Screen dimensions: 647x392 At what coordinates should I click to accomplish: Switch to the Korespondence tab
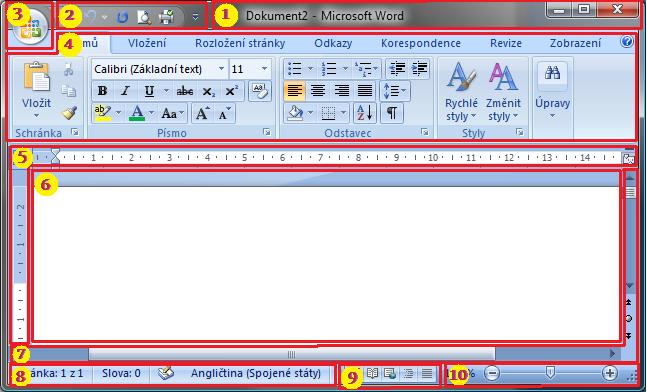tap(420, 43)
